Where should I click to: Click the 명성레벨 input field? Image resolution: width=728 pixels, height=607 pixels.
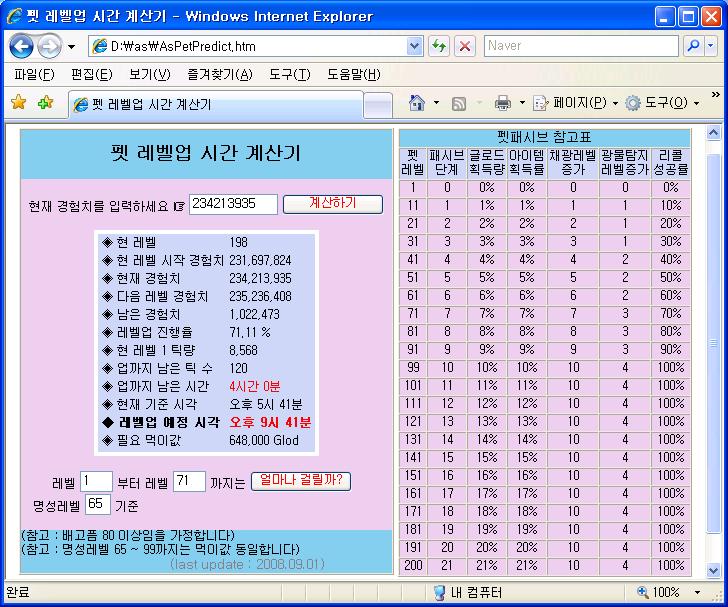pyautogui.click(x=98, y=503)
